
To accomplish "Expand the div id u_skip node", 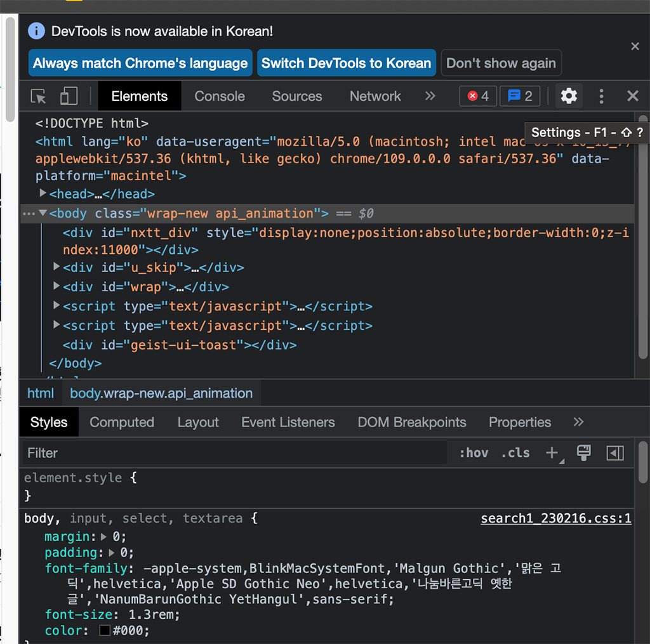I will tap(56, 266).
